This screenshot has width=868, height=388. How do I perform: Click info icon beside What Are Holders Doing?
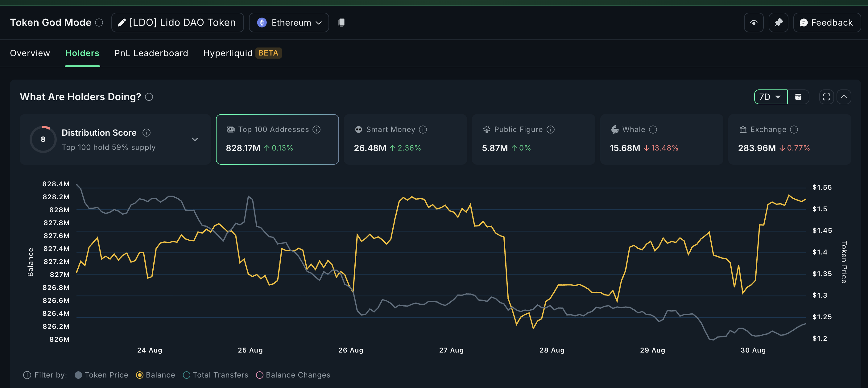click(149, 97)
